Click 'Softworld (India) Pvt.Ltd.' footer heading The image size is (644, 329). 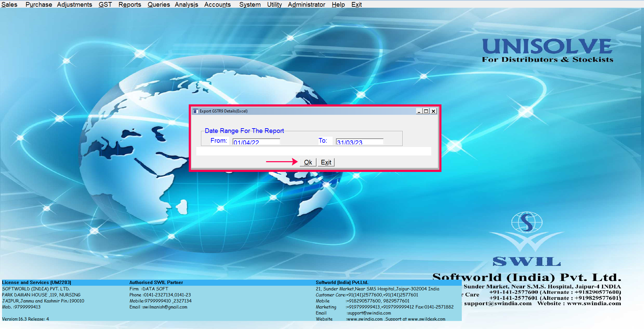click(x=342, y=282)
